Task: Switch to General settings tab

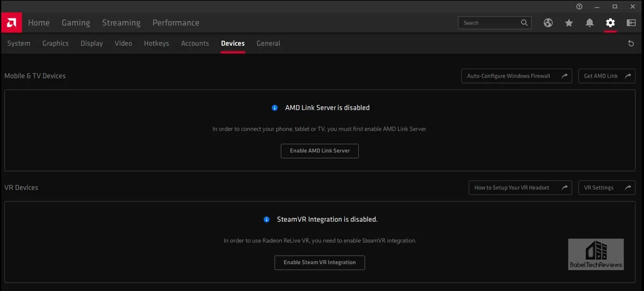Action: click(268, 43)
